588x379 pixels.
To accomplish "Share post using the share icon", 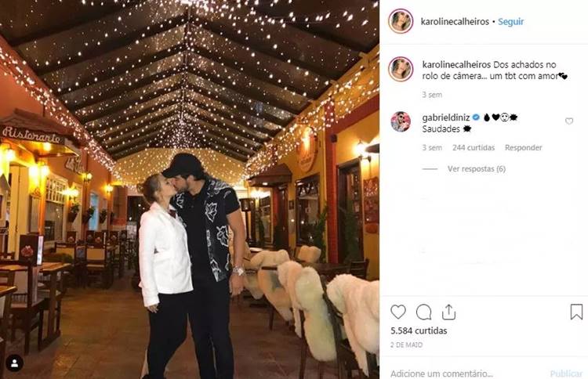I will [448, 312].
